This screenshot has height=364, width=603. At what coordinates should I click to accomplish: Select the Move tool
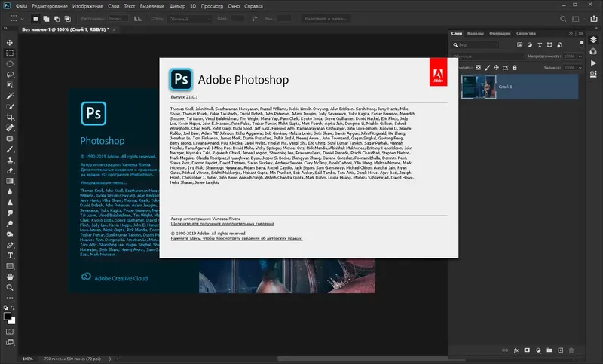point(10,43)
